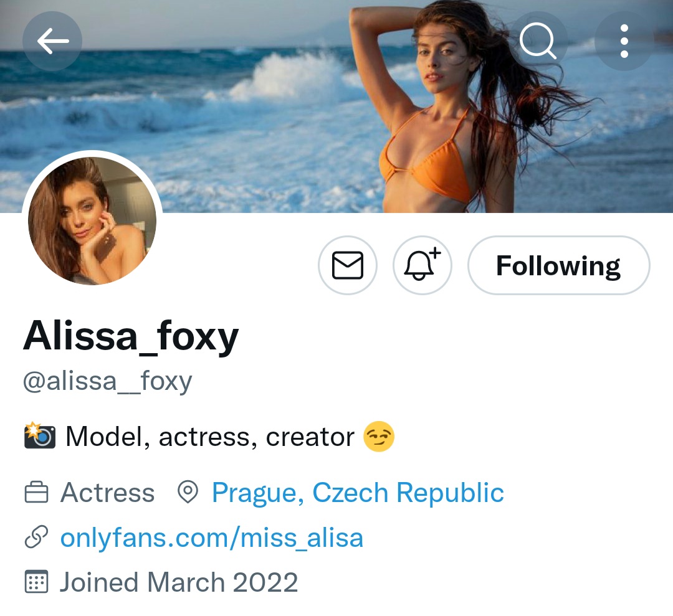
Task: Click the location pin icon
Action: 188,493
